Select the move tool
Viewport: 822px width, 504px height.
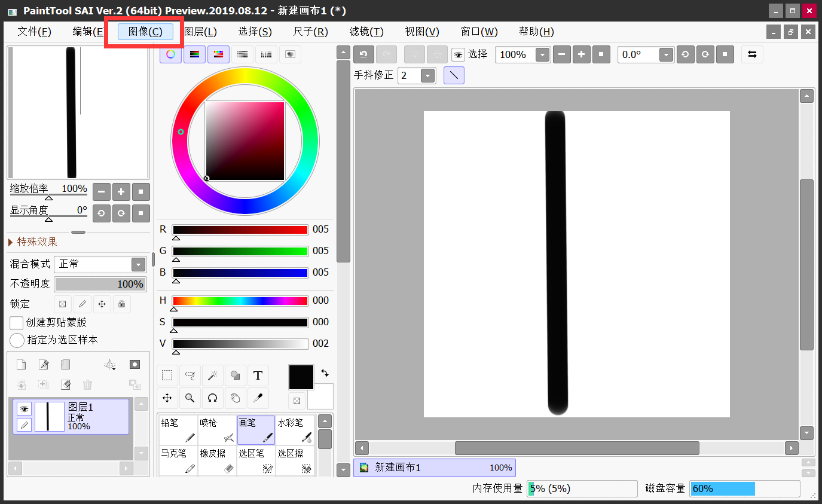(167, 398)
